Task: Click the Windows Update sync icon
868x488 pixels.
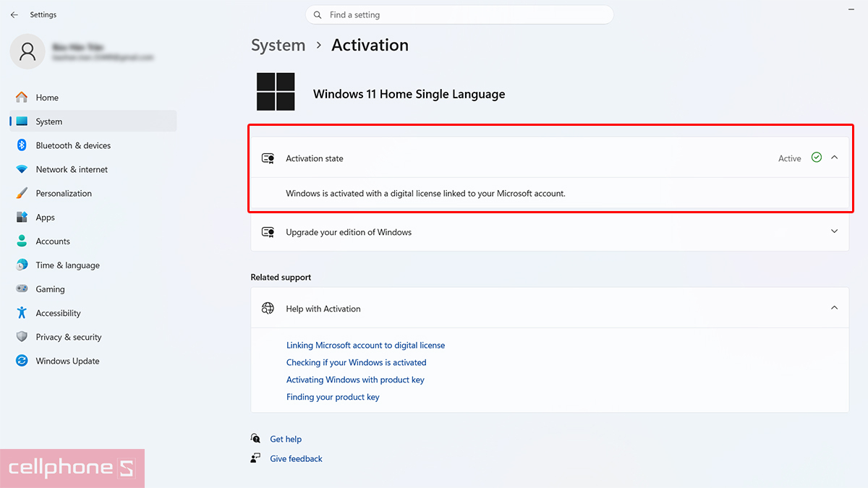Action: click(22, 361)
